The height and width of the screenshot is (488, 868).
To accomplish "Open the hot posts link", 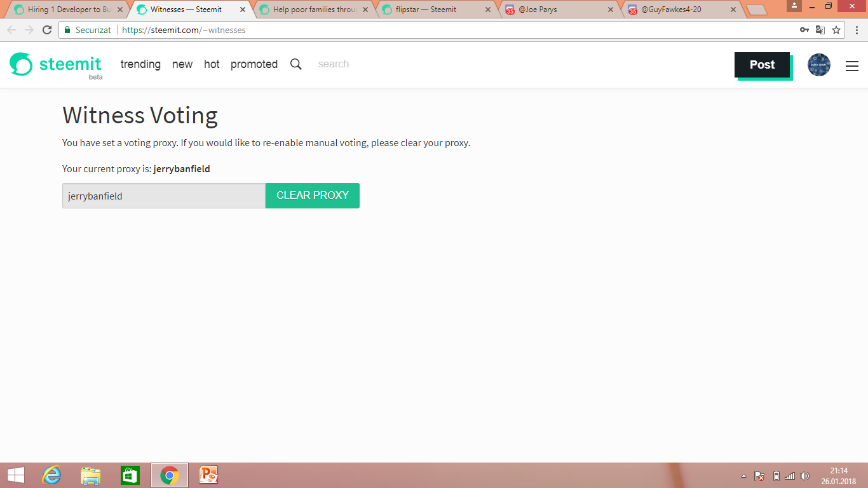I will tap(212, 64).
